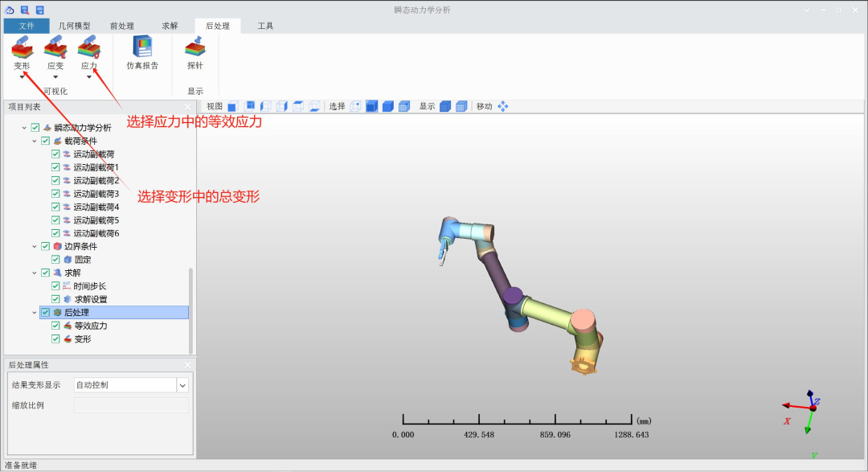Select the sixth 视图 cube view icon
The width and height of the screenshot is (868, 472).
click(314, 106)
